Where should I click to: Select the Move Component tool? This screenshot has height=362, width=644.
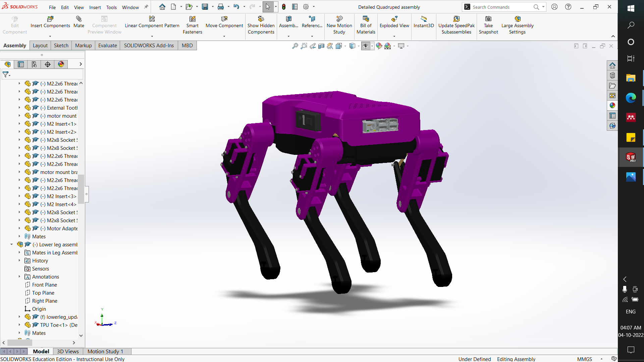click(x=224, y=22)
